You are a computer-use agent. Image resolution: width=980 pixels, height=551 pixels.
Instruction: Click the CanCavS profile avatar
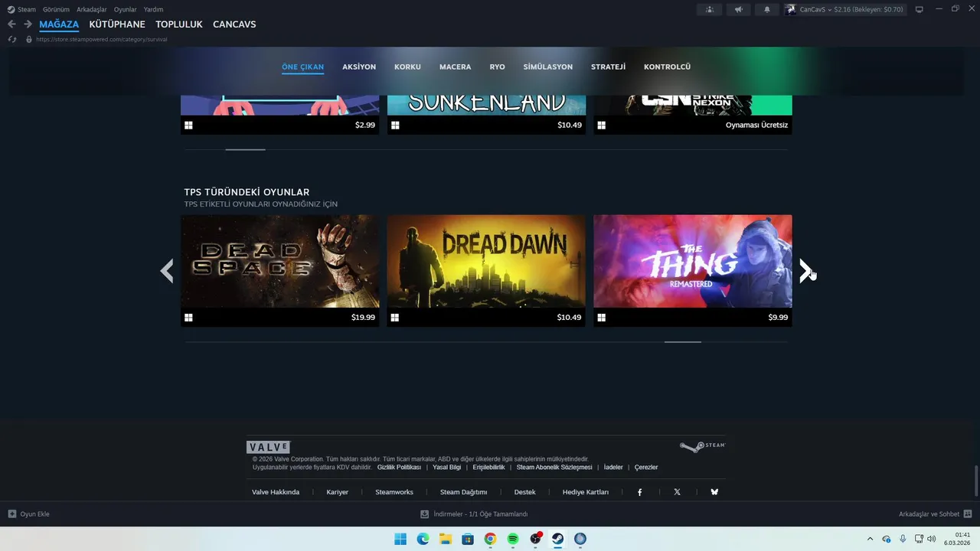click(x=790, y=9)
